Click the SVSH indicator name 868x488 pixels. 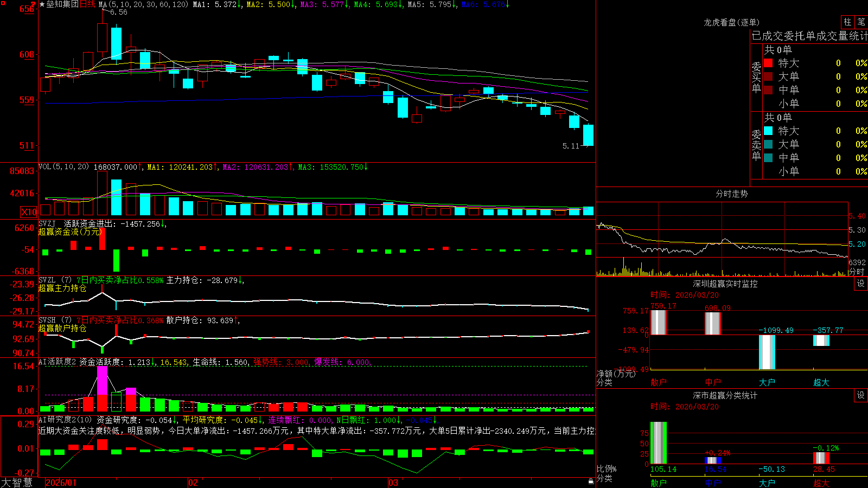[47, 320]
